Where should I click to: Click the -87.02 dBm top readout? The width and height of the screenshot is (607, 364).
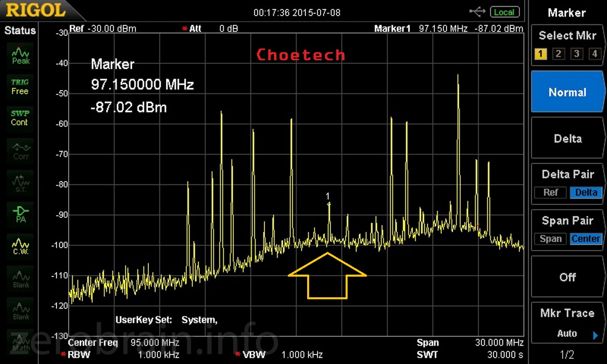pyautogui.click(x=499, y=29)
